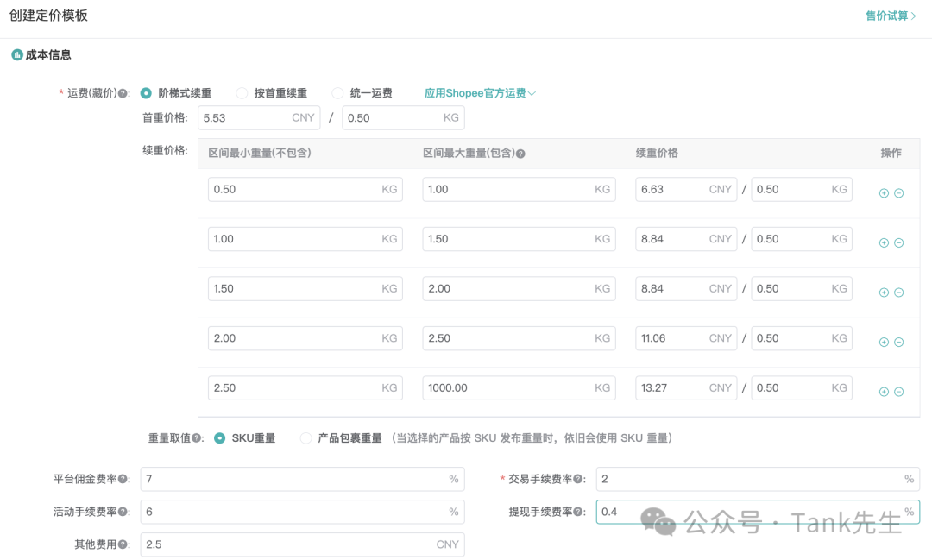
Task: Click maximum weight field showing 2.50 KG
Action: [x=519, y=338]
